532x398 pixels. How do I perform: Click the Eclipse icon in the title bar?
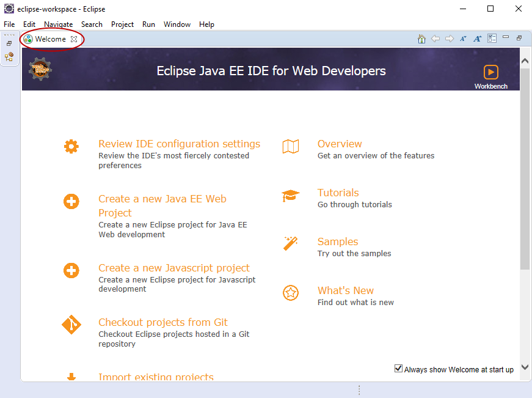9,9
